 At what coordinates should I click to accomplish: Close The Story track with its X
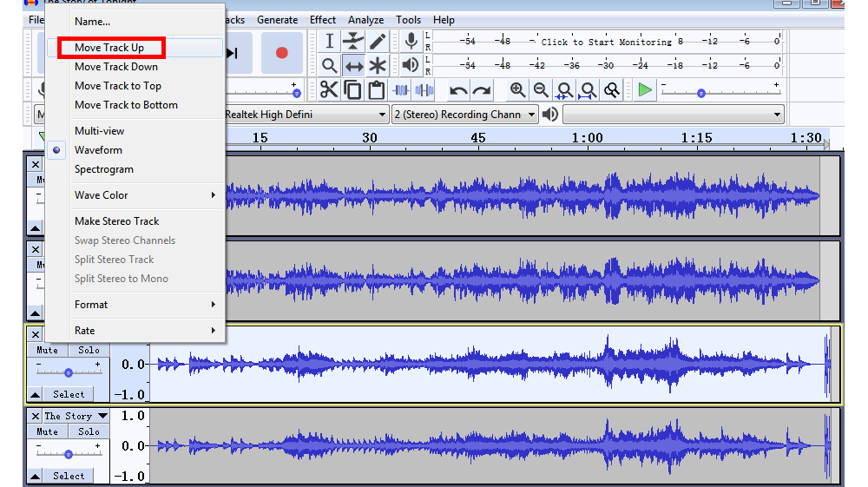[x=36, y=416]
